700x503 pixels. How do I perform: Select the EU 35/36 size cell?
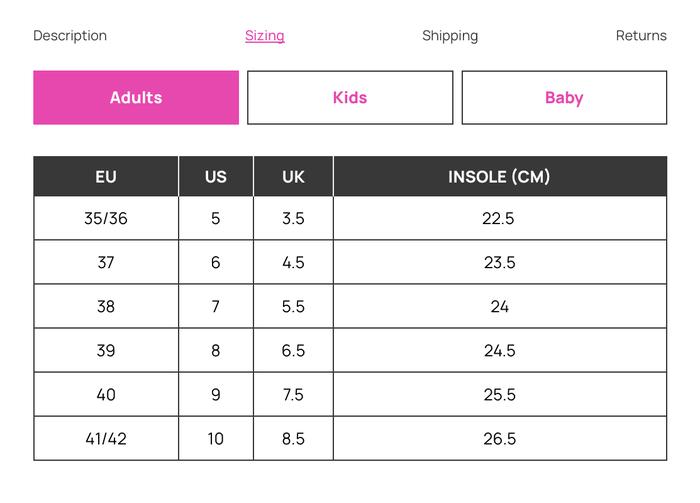(106, 219)
